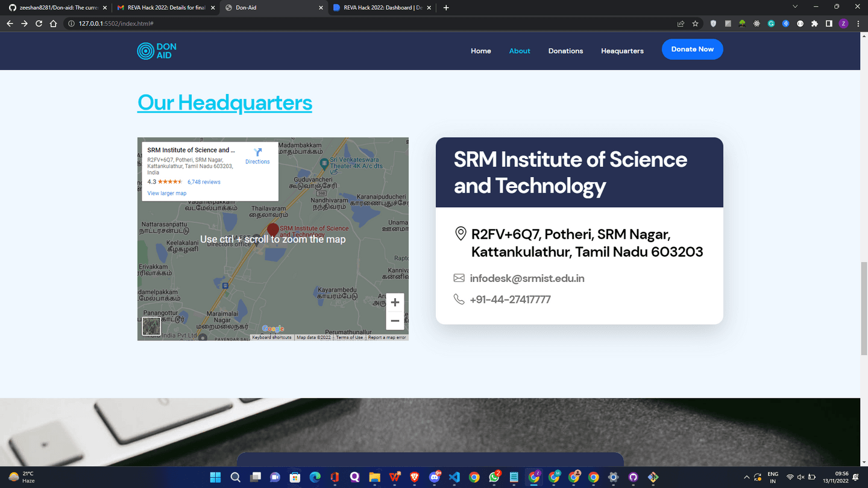Open the tab search dropdown chevron
The image size is (868, 488).
pos(794,7)
